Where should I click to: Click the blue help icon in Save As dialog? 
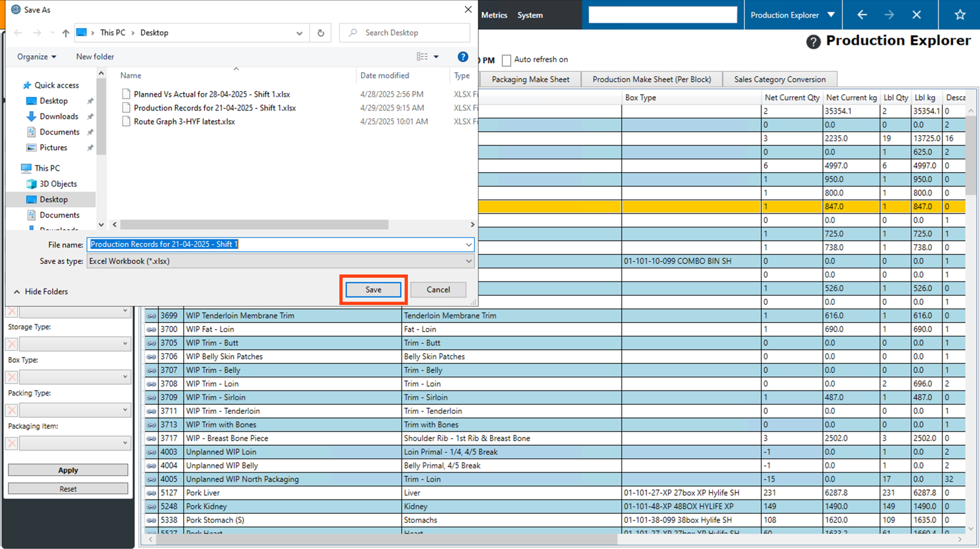coord(462,57)
